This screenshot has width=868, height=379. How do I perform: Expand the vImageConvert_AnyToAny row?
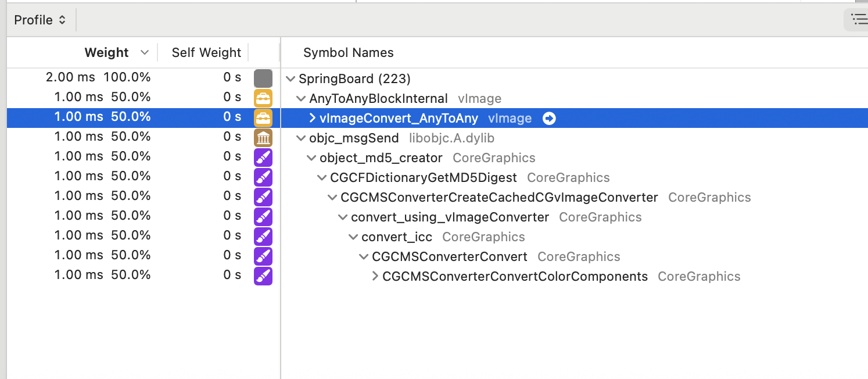[x=312, y=119]
